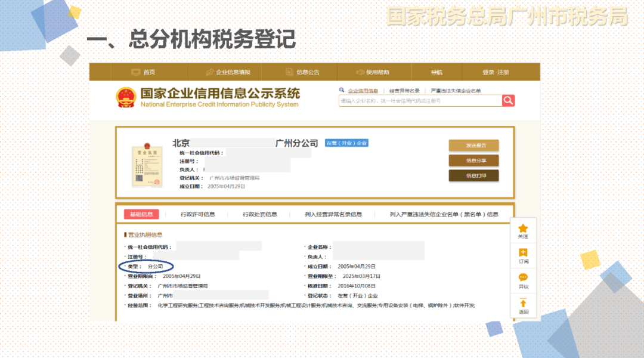Switch to the 基础信息 tab
Image resolution: width=644 pixels, height=358 pixels.
point(141,214)
